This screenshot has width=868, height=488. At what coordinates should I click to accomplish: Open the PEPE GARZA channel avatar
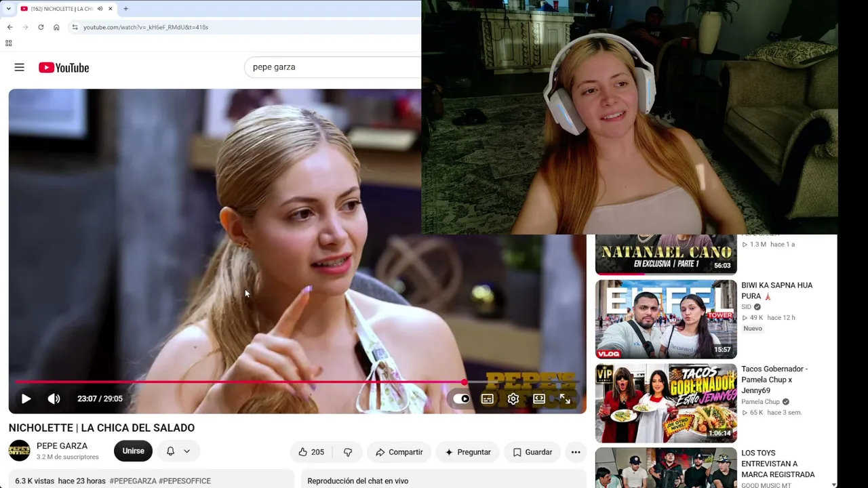tap(19, 451)
